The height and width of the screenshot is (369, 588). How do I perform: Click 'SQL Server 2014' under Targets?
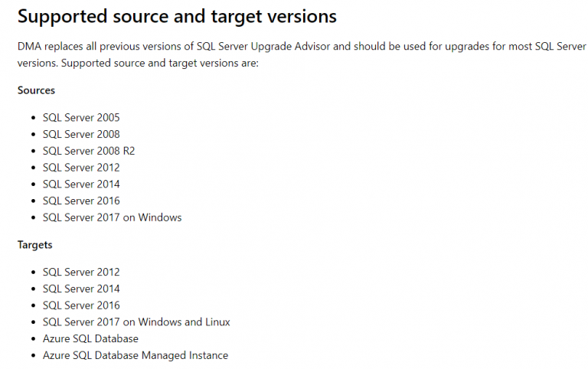point(81,289)
